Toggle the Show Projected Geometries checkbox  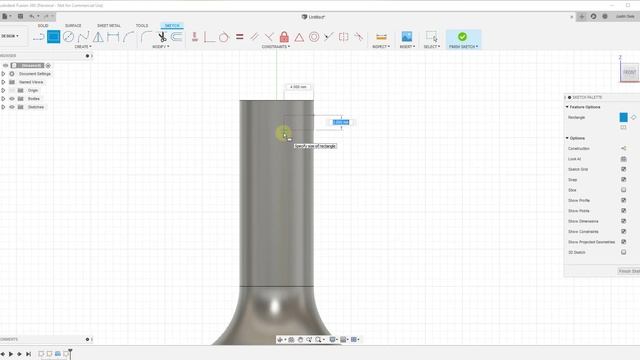[x=623, y=242]
